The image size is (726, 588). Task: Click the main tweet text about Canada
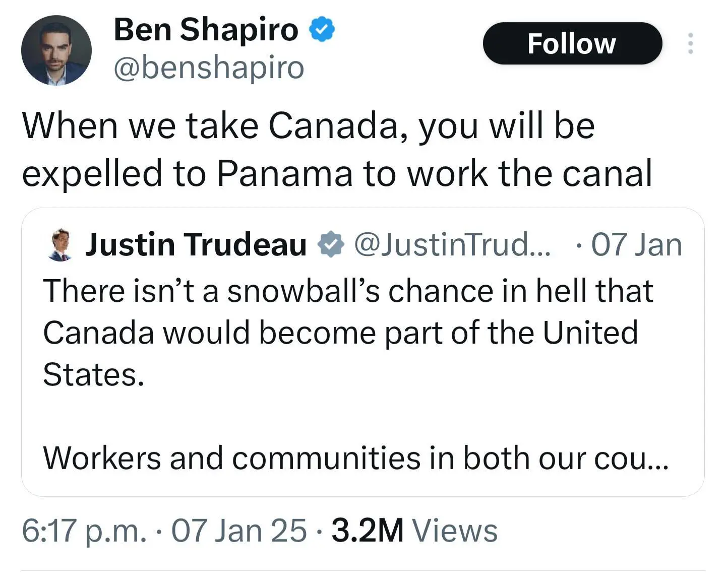337,149
